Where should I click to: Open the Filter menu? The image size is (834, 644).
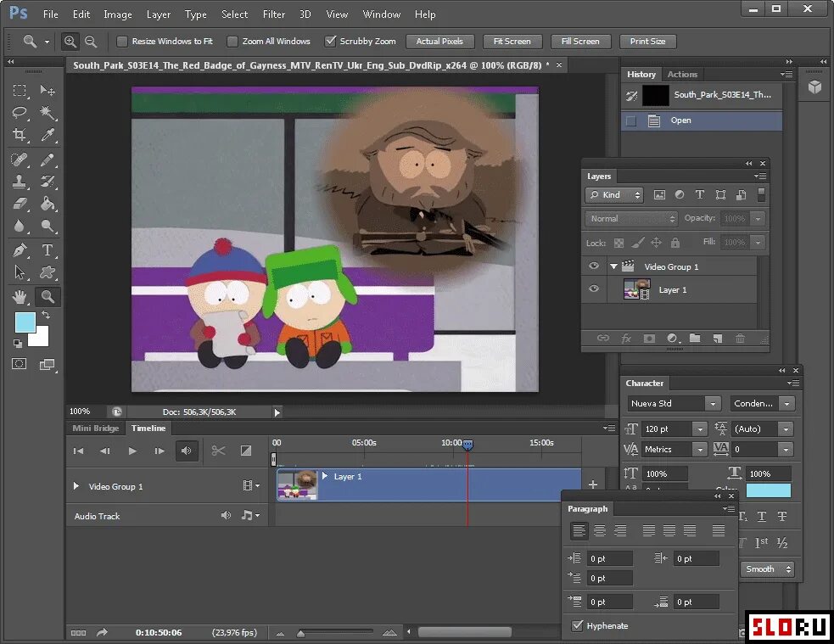point(274,14)
